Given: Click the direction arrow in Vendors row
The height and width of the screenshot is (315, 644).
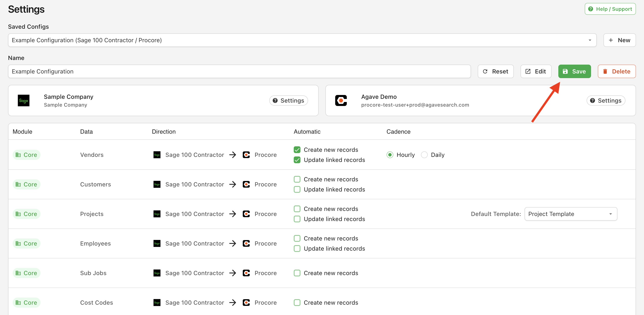Looking at the screenshot, I should [x=233, y=155].
